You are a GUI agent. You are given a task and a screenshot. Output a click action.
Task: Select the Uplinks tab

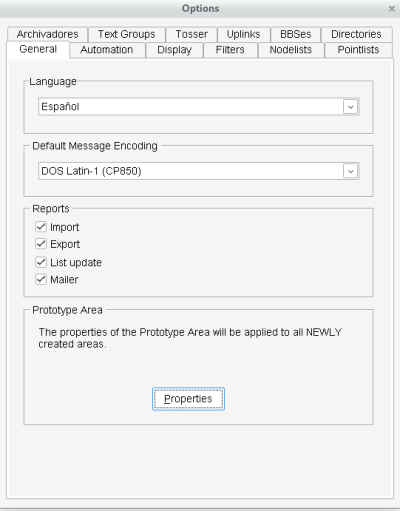point(244,34)
